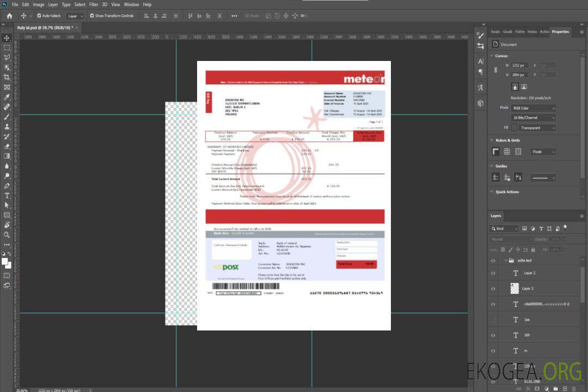Open guide line style dropdown
Viewport: 588px width, 392px height.
click(543, 177)
